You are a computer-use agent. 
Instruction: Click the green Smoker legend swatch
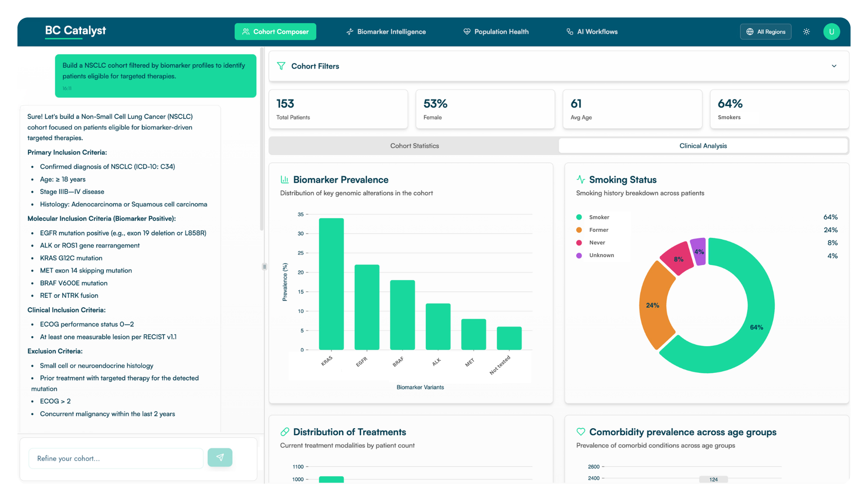point(579,217)
